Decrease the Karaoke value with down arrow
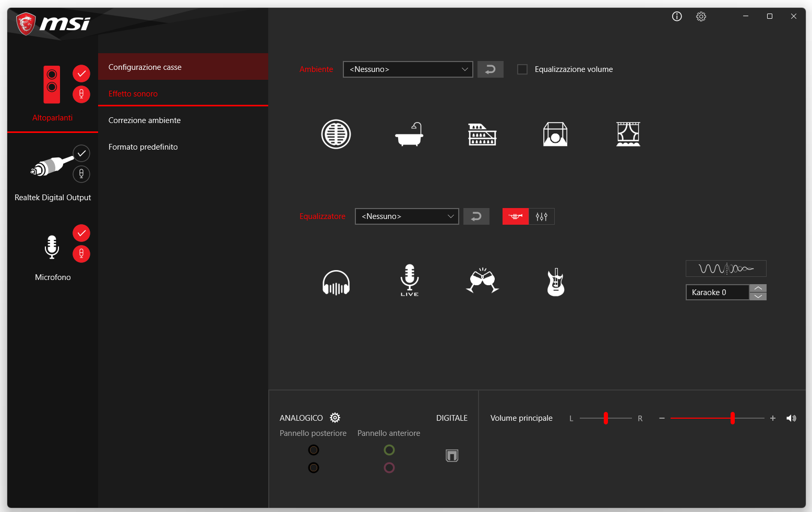Image resolution: width=812 pixels, height=512 pixels. pos(758,296)
